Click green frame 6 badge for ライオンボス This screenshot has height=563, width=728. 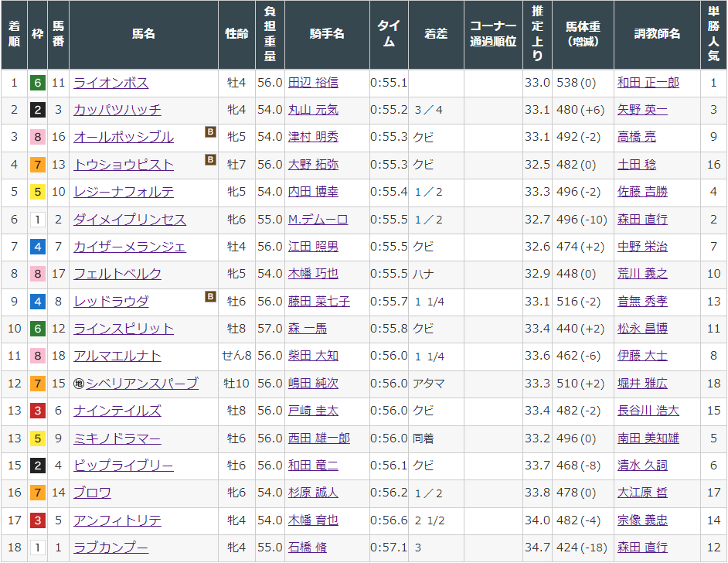(x=38, y=83)
